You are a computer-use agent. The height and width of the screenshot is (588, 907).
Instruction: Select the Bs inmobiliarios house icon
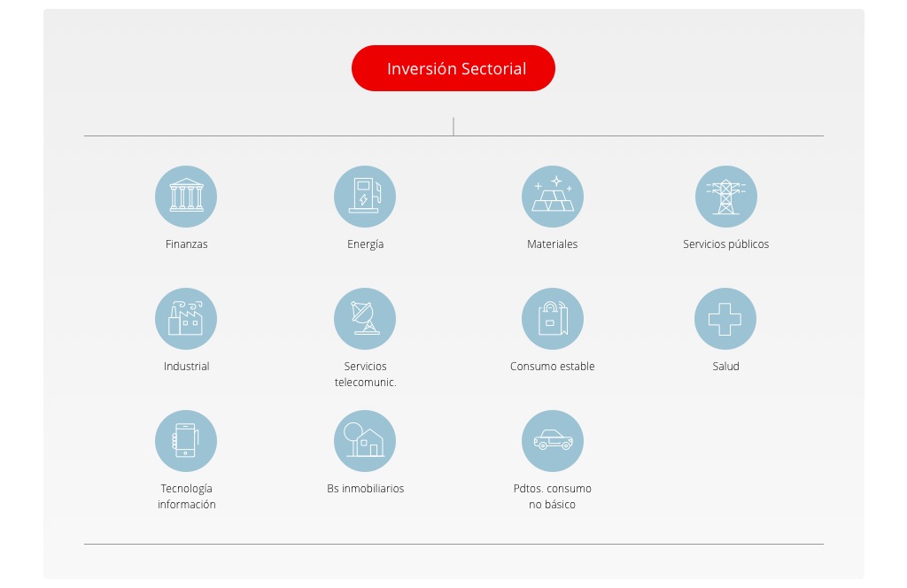[x=365, y=441]
